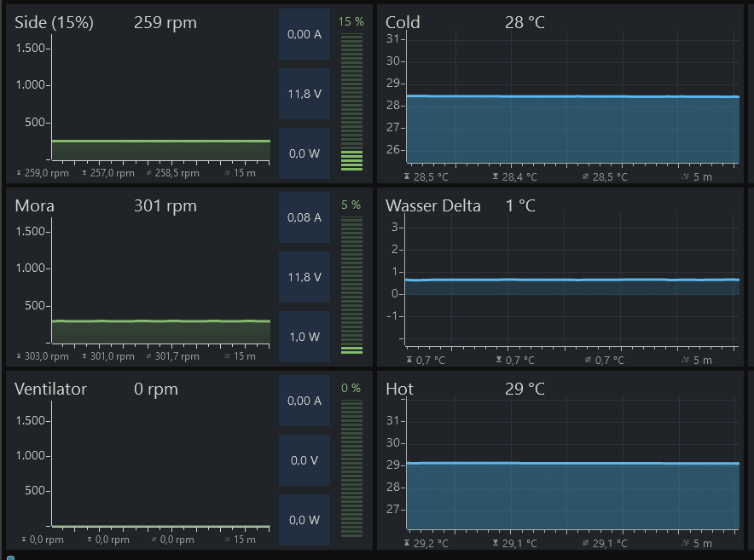
Task: Click the minimum value icon under Side chart
Action: pos(84,173)
